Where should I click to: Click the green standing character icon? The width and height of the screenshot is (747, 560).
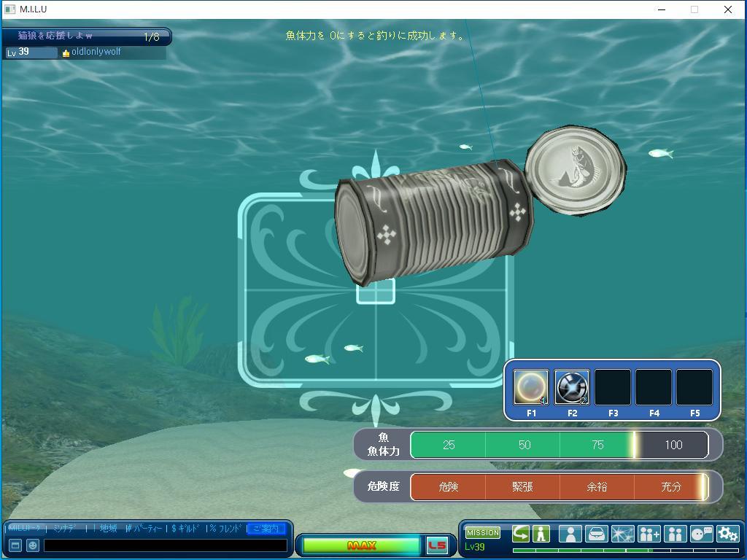point(541,534)
